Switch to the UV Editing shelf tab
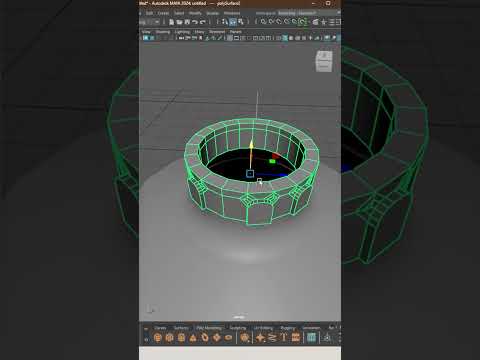The image size is (480, 360). tap(263, 328)
